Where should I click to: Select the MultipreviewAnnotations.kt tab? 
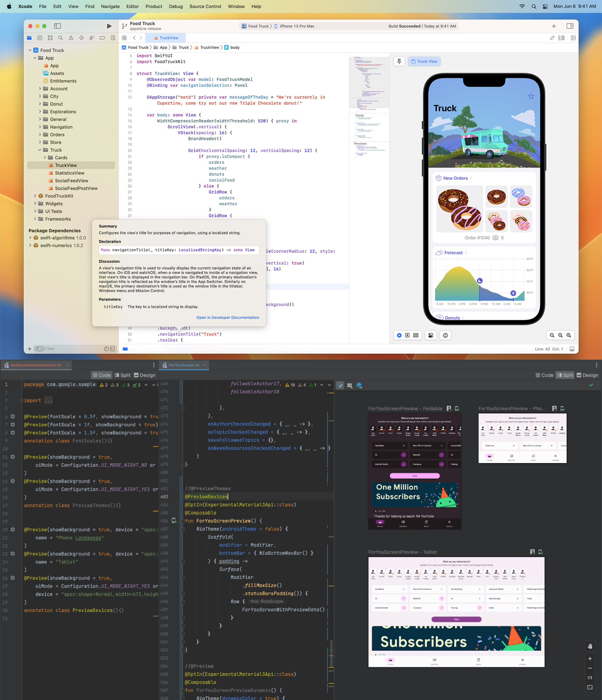36,365
